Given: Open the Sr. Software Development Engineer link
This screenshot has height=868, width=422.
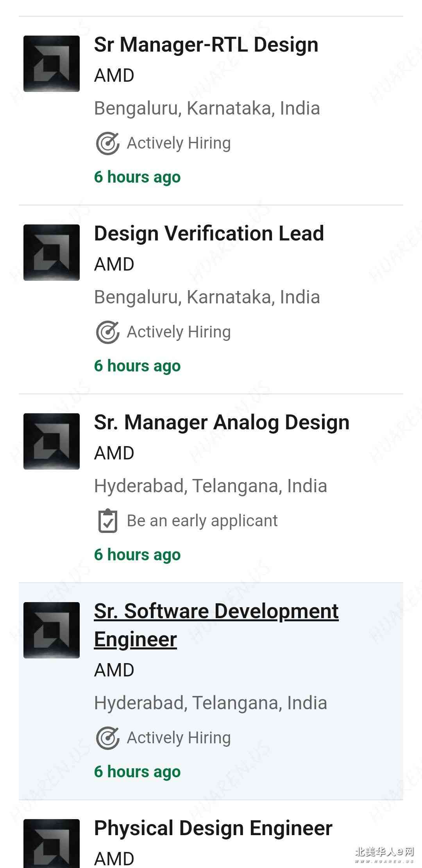Looking at the screenshot, I should click(x=216, y=625).
